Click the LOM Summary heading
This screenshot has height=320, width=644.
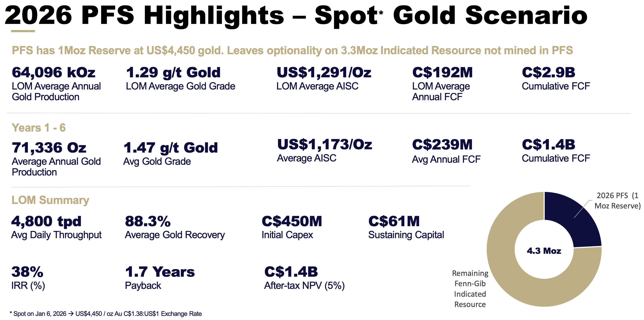click(x=50, y=200)
